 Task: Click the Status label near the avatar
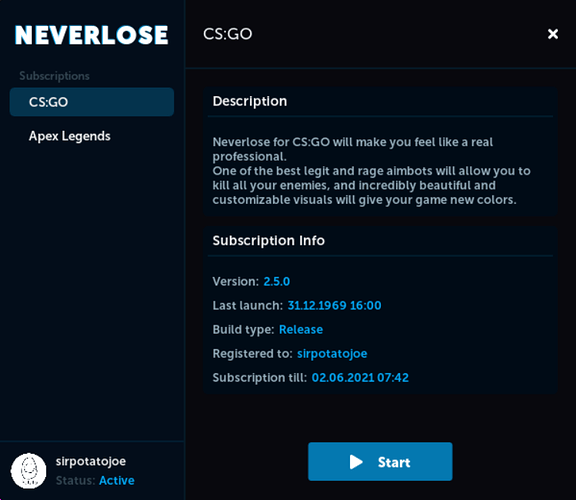coord(75,480)
